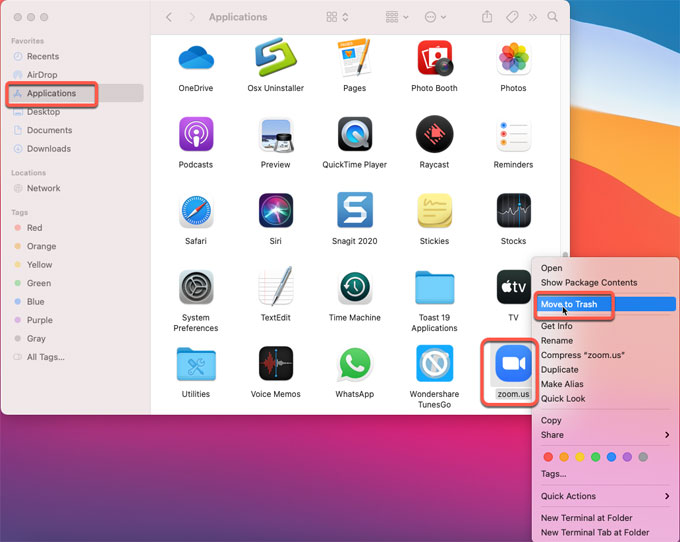Click the Edit Tags toolbar icon
Image resolution: width=680 pixels, height=542 pixels.
point(512,17)
